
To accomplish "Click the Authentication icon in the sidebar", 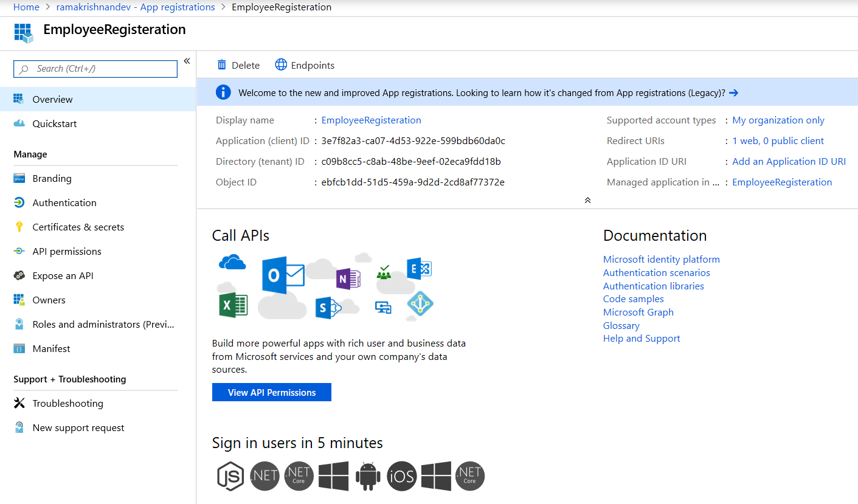I will tap(19, 202).
